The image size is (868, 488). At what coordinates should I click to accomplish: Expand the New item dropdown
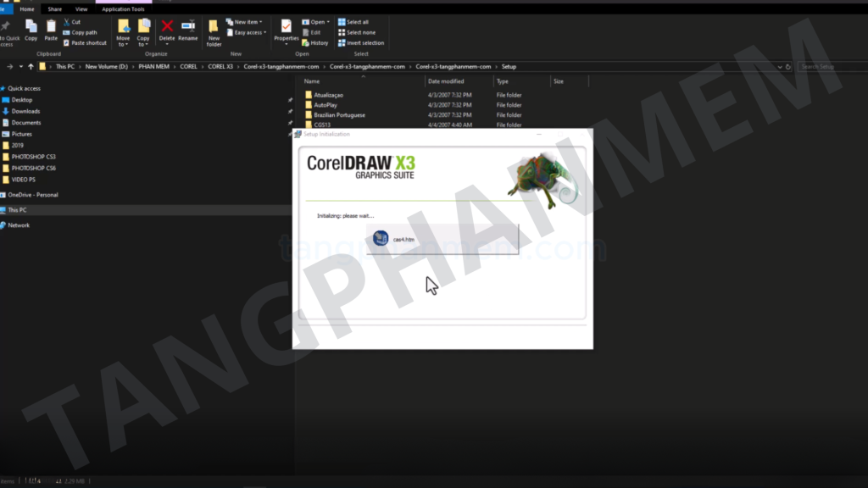click(248, 22)
